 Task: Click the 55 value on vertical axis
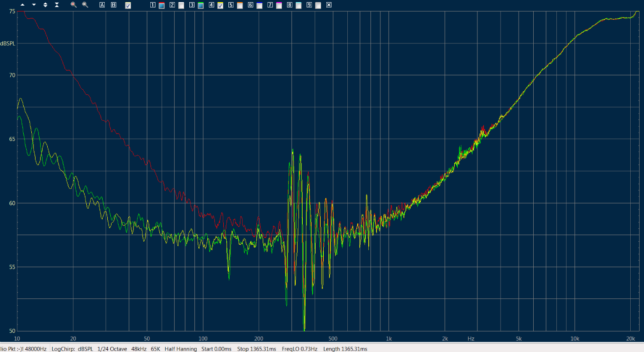click(12, 267)
